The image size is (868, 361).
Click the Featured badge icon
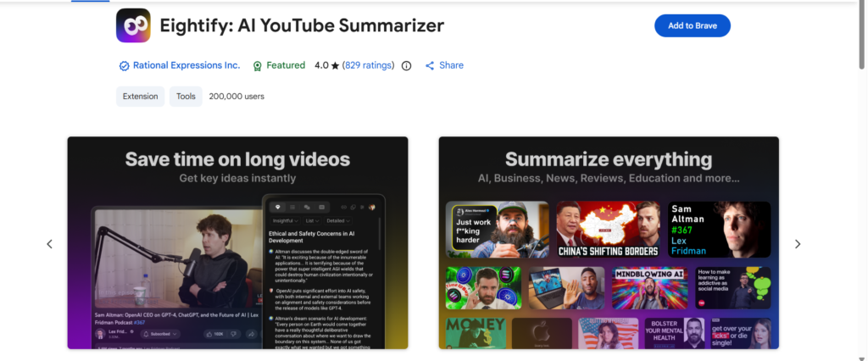pyautogui.click(x=257, y=66)
